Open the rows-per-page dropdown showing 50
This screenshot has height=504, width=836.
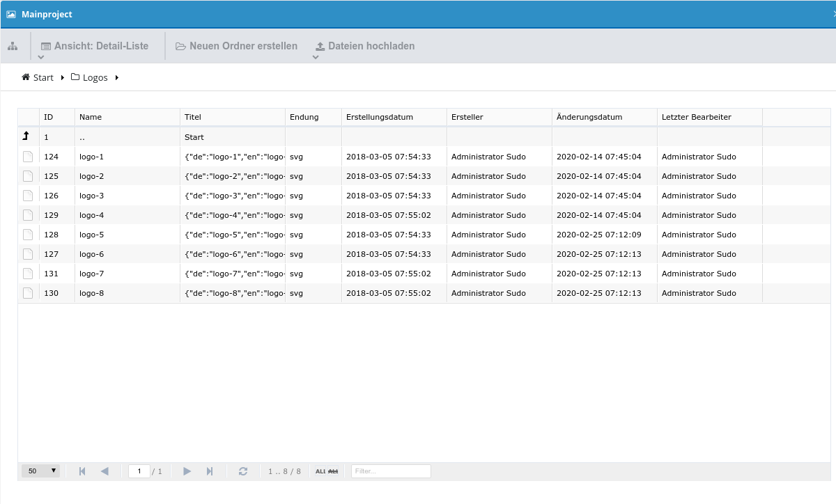coord(40,471)
